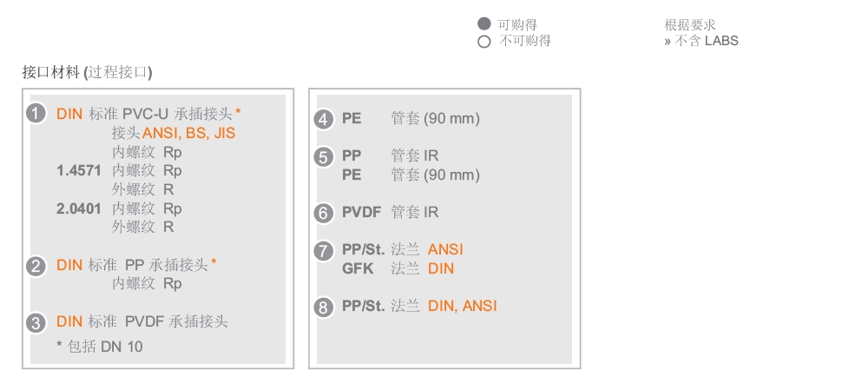The height and width of the screenshot is (383, 868).
Task: Select the filled 可购得 legend circle
Action: pyautogui.click(x=483, y=23)
